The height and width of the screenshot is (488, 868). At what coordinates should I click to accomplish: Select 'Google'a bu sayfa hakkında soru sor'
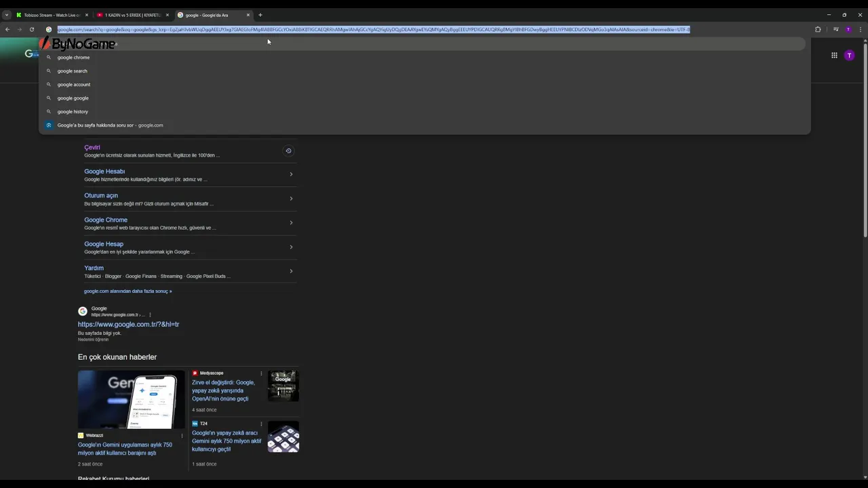[425, 125]
